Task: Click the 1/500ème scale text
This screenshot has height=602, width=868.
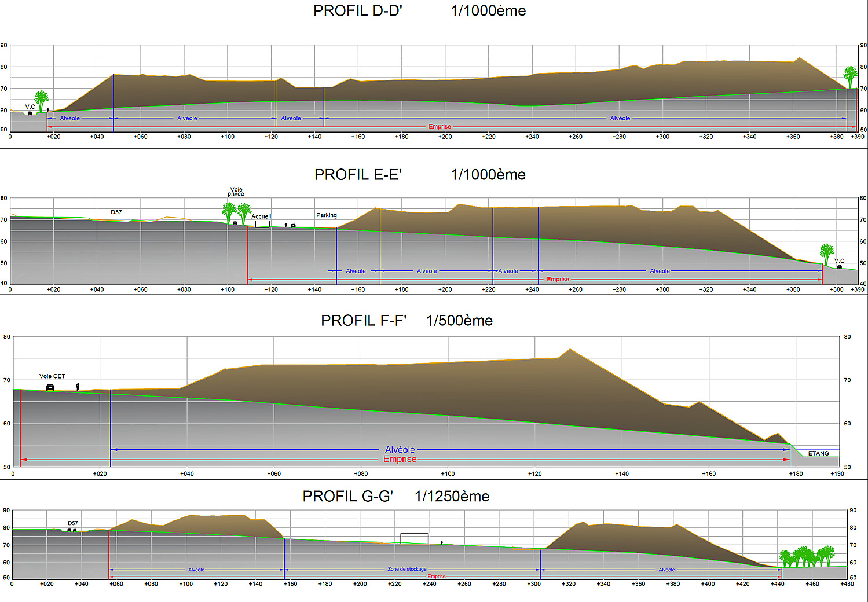Action: [x=459, y=321]
